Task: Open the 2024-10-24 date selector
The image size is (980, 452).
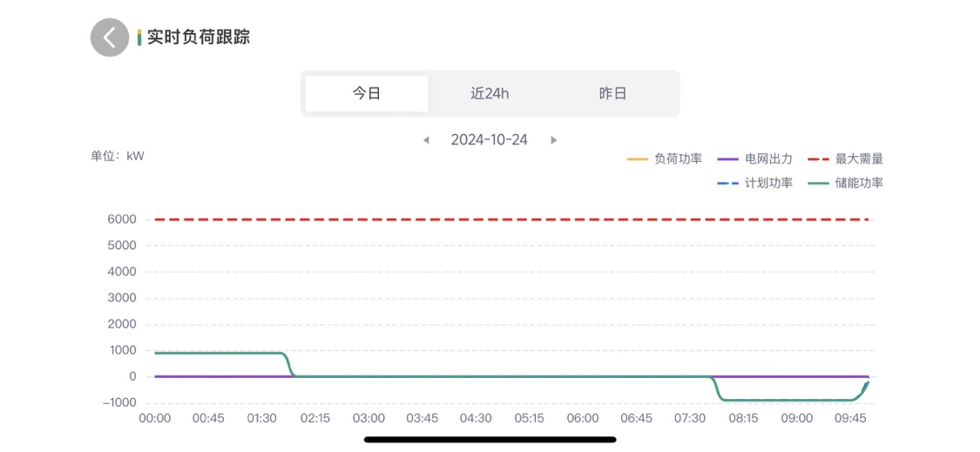Action: tap(489, 140)
